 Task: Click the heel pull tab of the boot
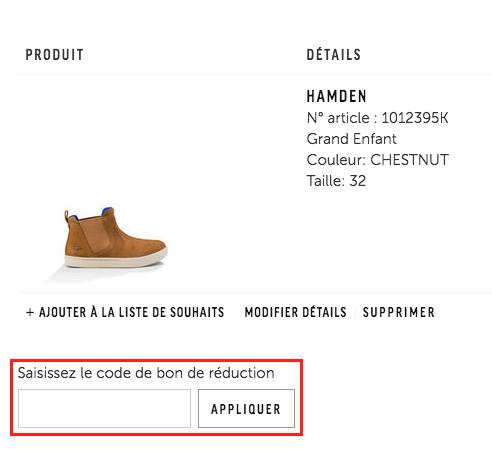67,214
